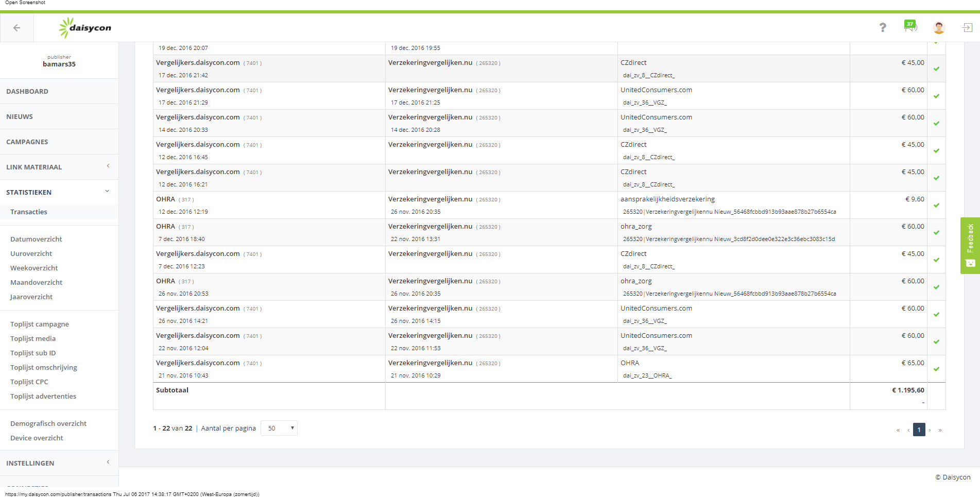The image size is (980, 497).
Task: Open Toplijst advertenties
Action: pos(43,396)
